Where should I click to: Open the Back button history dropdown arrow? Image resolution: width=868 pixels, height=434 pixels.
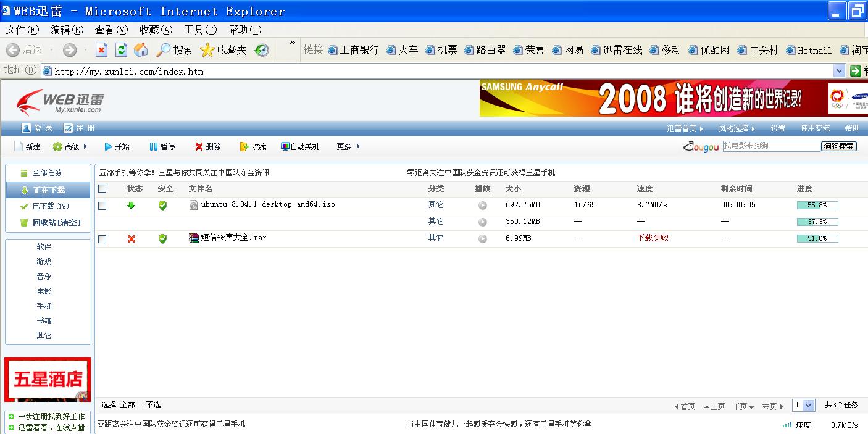coord(52,50)
